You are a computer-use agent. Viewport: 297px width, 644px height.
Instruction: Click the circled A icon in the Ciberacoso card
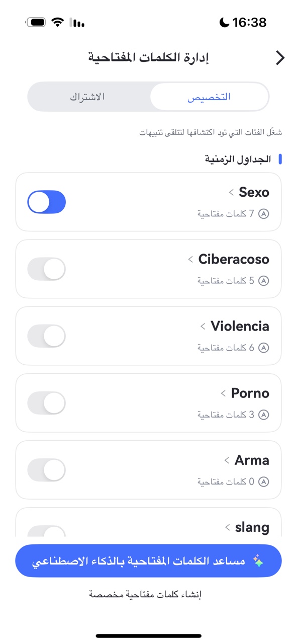coord(264,281)
